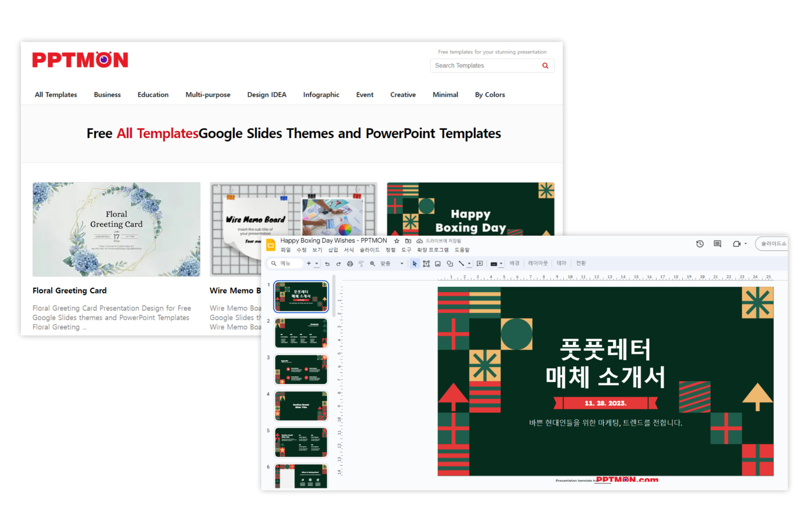Screen dimensions: 812x516
Task: Click Floral Greeting Card template thumbnail
Action: 117,230
